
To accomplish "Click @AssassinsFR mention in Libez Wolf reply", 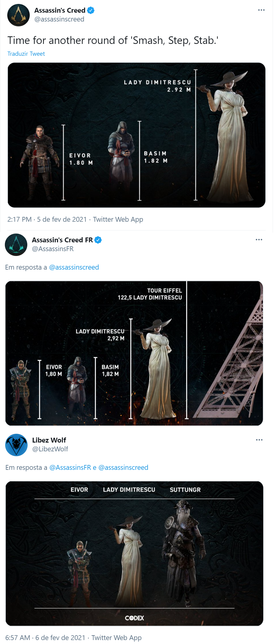I will point(70,467).
